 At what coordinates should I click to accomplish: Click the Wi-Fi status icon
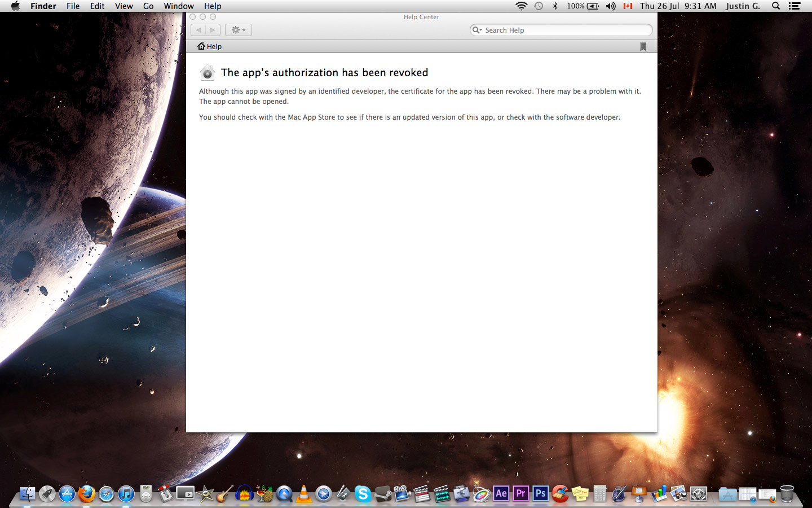point(522,6)
